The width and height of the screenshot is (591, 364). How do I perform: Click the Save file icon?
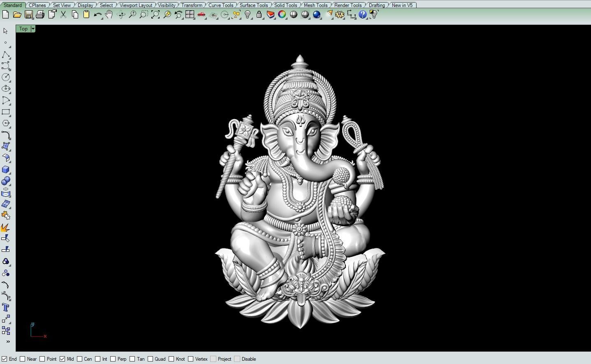28,14
